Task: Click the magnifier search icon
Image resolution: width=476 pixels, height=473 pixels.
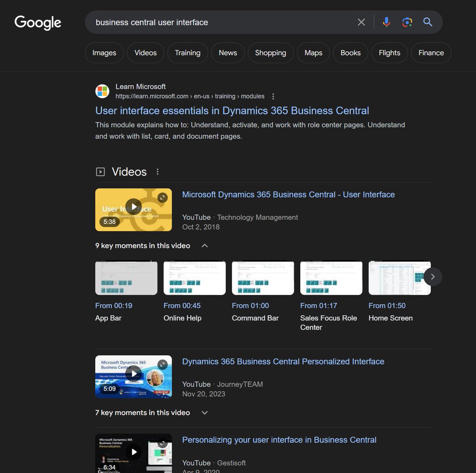Action: [x=428, y=22]
